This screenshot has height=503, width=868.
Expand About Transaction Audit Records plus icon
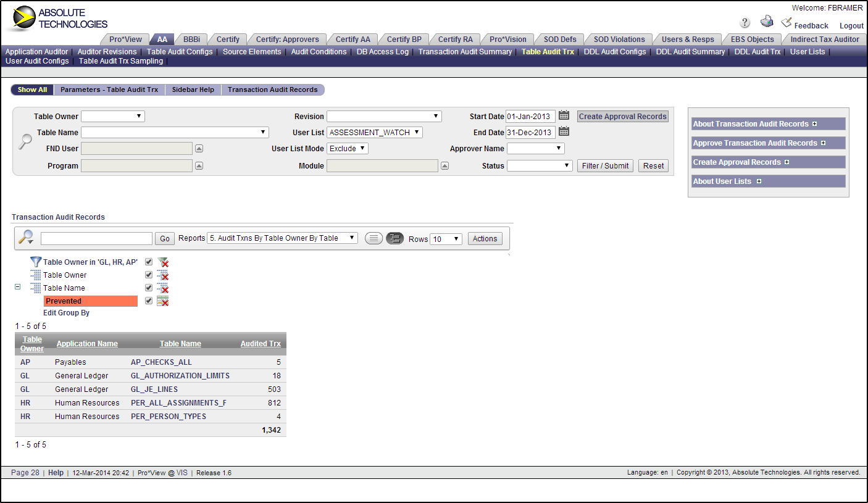coord(815,124)
